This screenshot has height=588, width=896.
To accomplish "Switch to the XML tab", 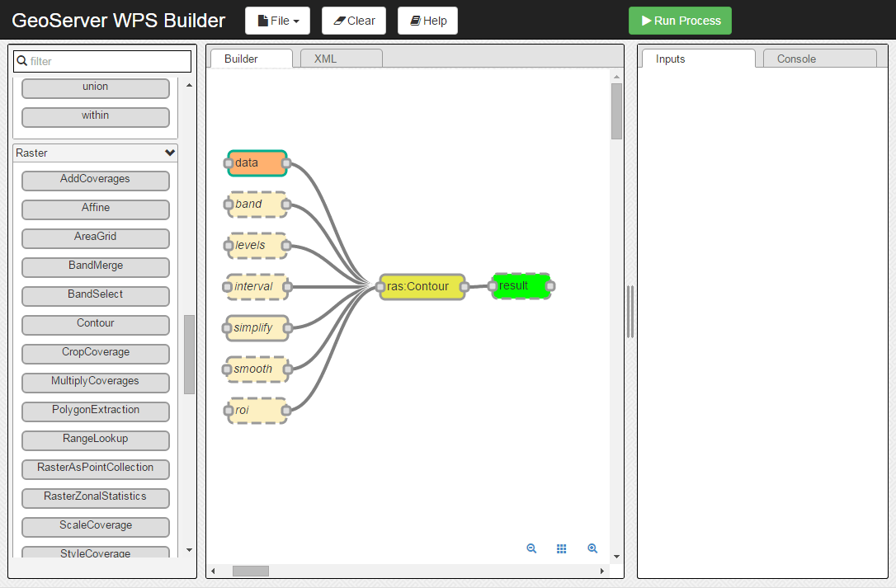I will point(341,59).
